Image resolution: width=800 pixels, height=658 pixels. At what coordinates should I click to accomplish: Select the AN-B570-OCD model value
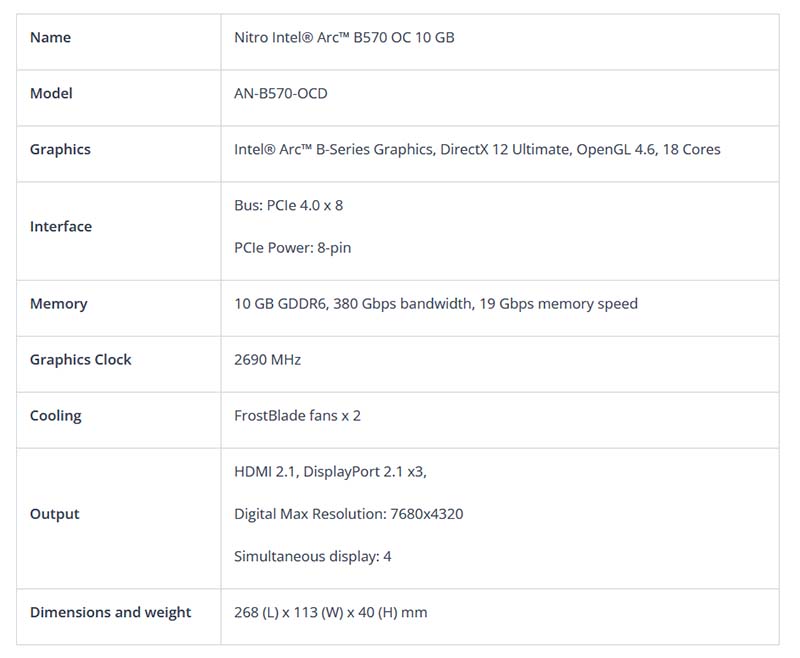click(x=281, y=94)
